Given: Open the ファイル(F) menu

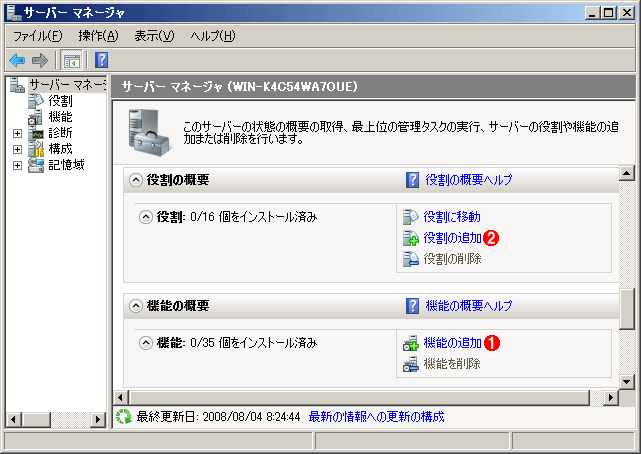Looking at the screenshot, I should (38, 36).
